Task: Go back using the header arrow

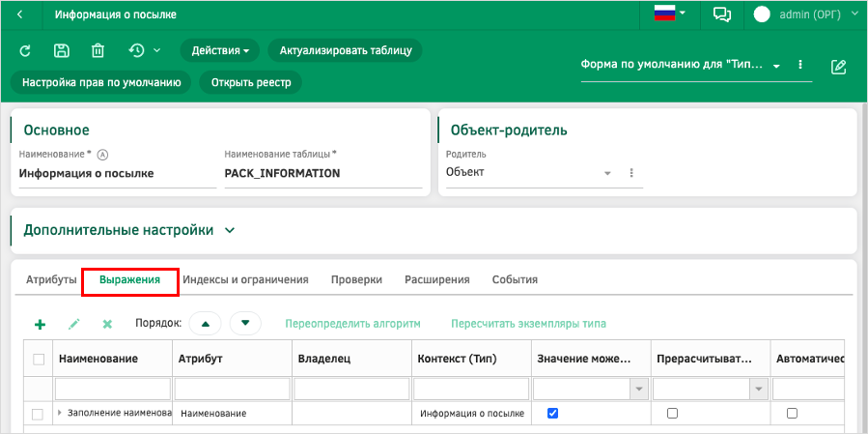Action: 20,14
